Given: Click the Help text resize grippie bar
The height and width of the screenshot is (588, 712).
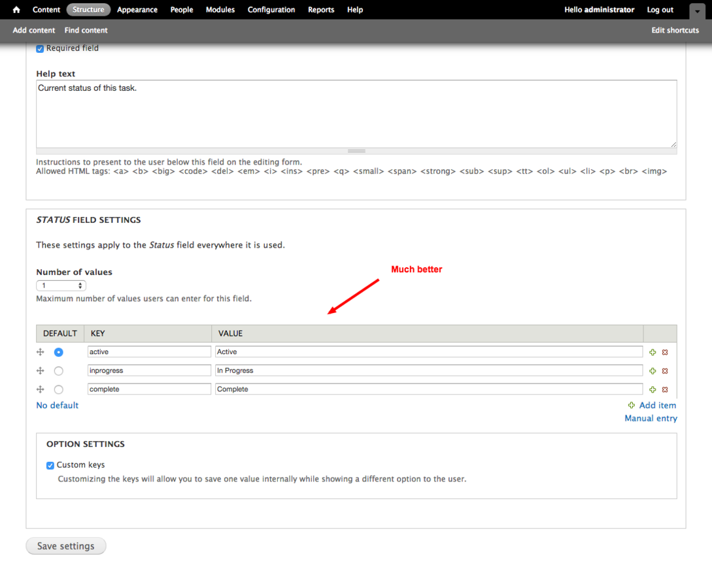Looking at the screenshot, I should (356, 151).
